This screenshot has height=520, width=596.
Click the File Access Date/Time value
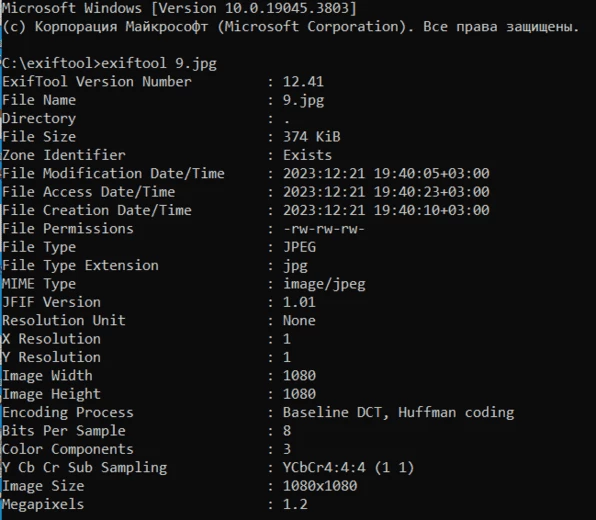(x=386, y=192)
